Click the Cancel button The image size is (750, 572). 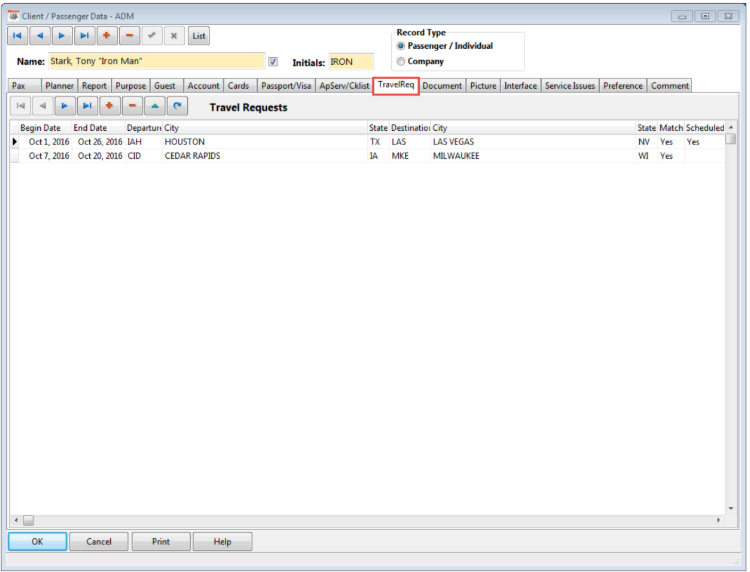[x=99, y=541]
